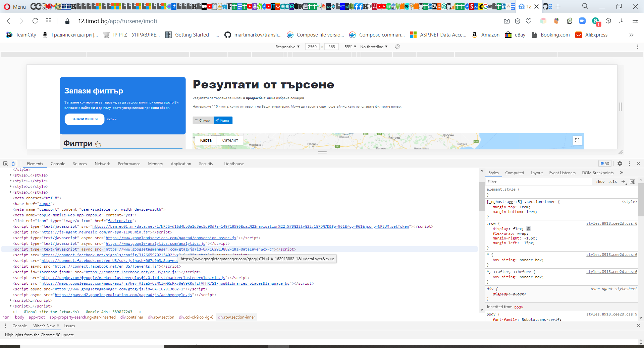This screenshot has width=644, height=348.
Task: Toggle element classes with .cls button
Action: click(613, 182)
